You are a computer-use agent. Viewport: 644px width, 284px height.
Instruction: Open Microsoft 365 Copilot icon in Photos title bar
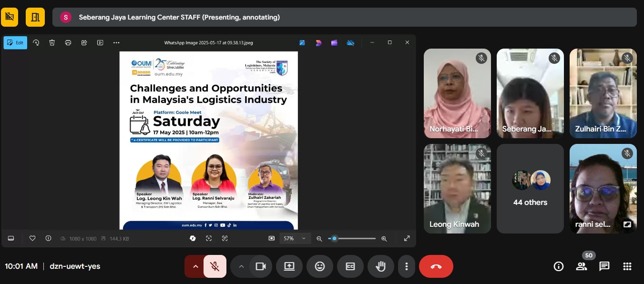(318, 42)
